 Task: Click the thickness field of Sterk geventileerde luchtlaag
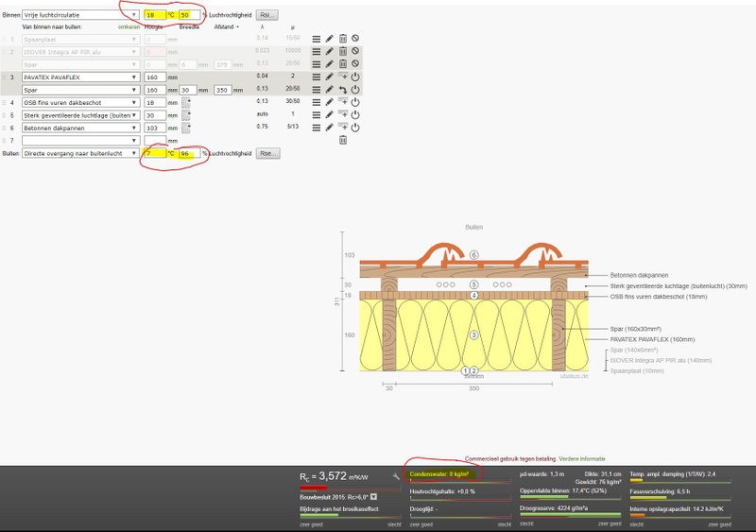[x=155, y=115]
